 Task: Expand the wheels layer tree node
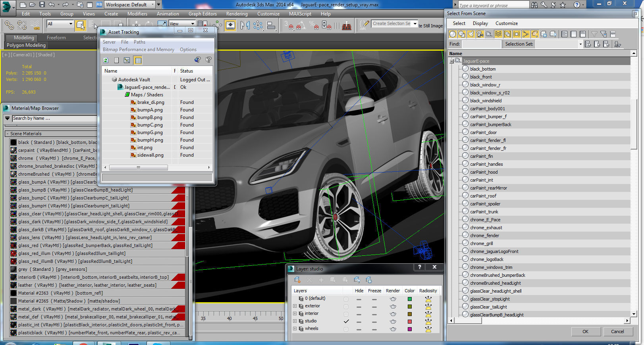(x=295, y=329)
